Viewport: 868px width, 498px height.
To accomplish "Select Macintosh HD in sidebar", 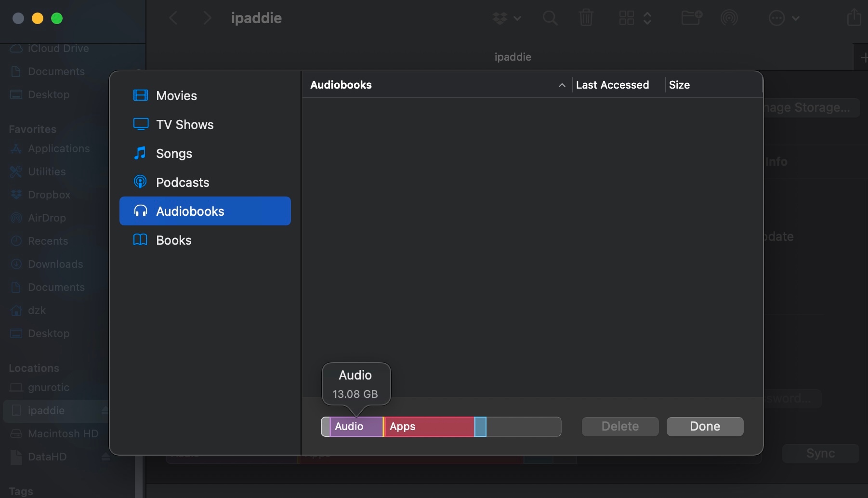I will pos(54,433).
